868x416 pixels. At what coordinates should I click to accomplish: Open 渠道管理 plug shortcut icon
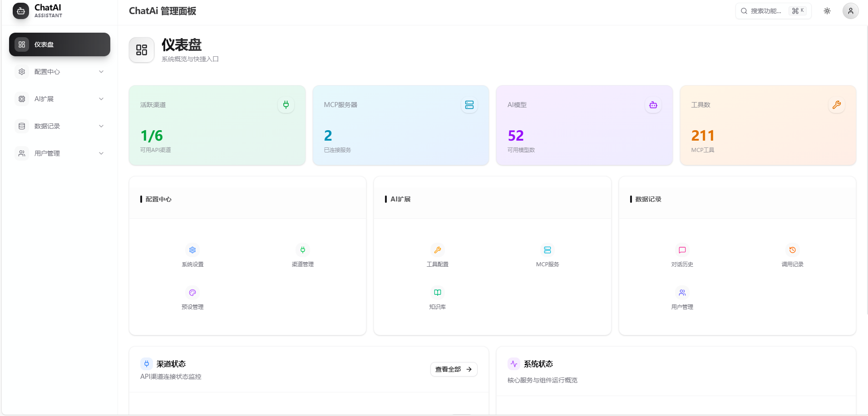click(x=302, y=250)
